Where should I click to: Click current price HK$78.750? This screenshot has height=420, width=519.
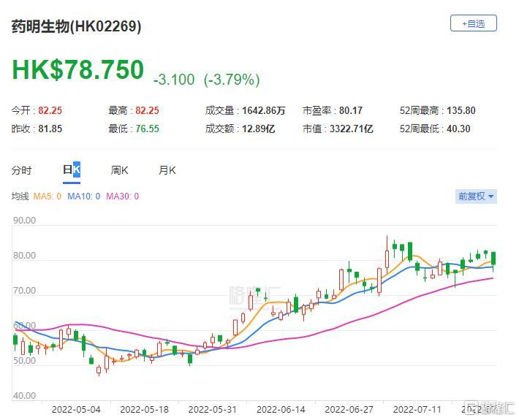(x=77, y=70)
